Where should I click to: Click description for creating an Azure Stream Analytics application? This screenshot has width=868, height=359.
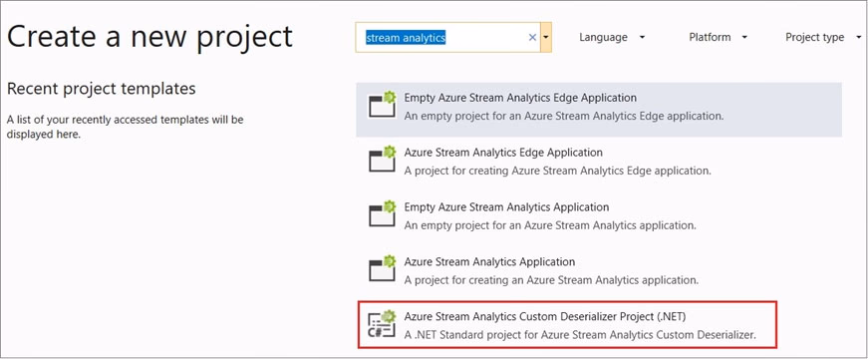tap(551, 280)
